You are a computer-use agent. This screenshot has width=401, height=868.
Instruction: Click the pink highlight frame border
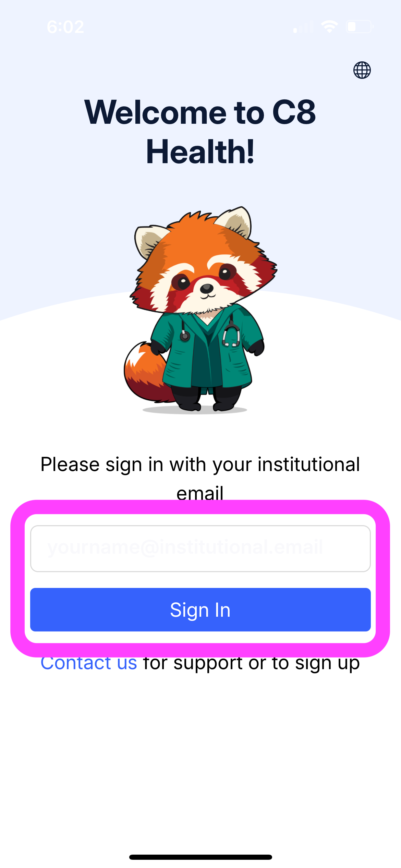pos(200,507)
